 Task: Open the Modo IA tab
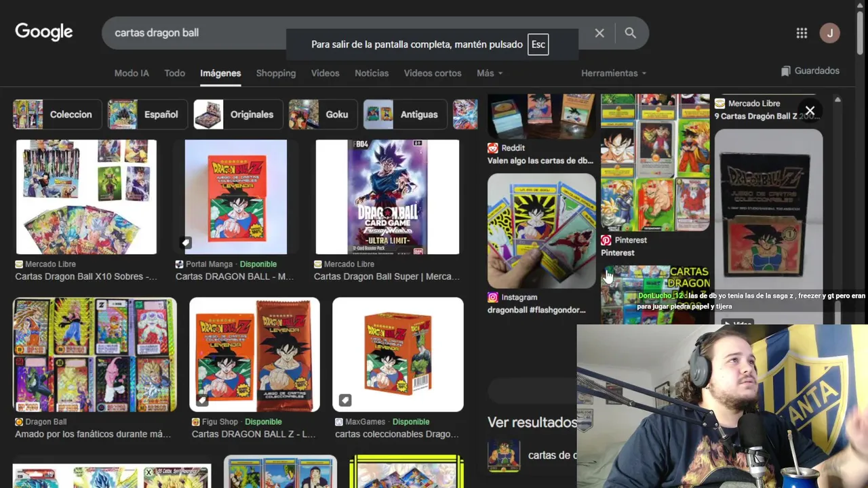tap(132, 73)
